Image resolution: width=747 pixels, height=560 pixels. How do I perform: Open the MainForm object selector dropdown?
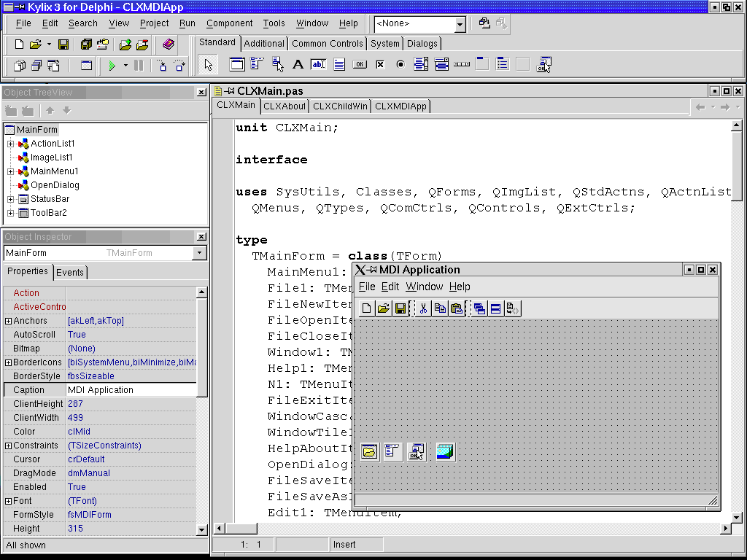[199, 253]
